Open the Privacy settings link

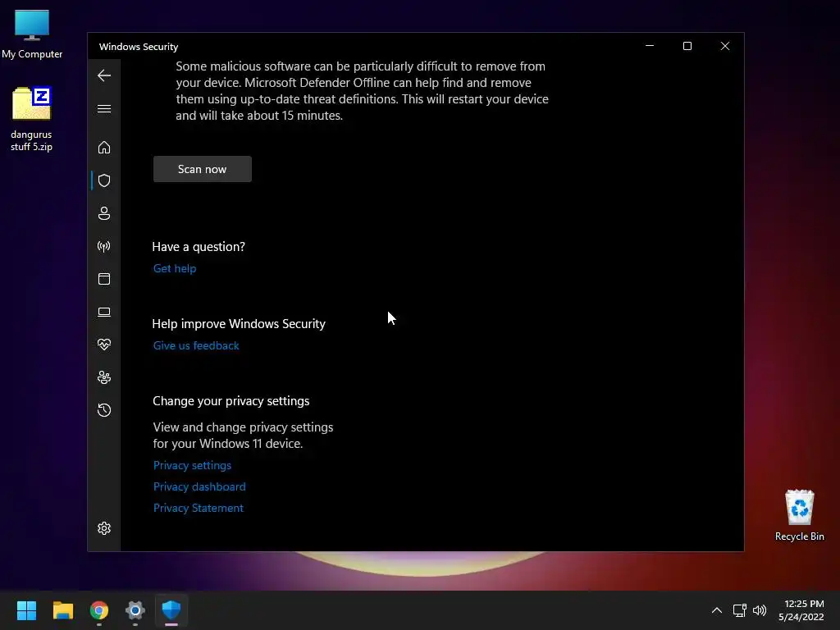click(192, 465)
